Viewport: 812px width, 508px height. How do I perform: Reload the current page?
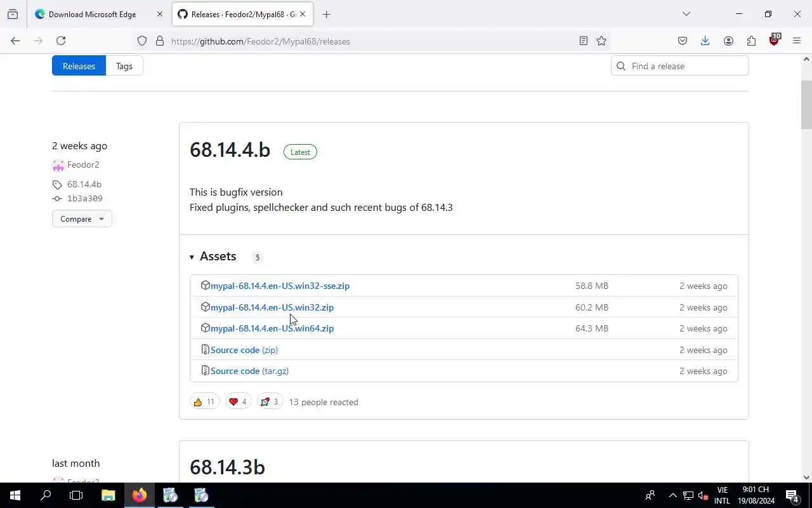(61, 41)
